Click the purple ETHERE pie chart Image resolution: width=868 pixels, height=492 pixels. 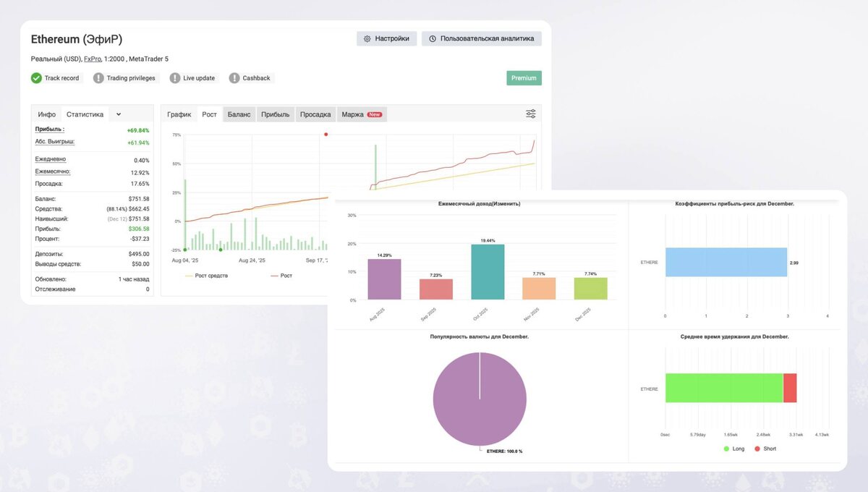pos(480,399)
